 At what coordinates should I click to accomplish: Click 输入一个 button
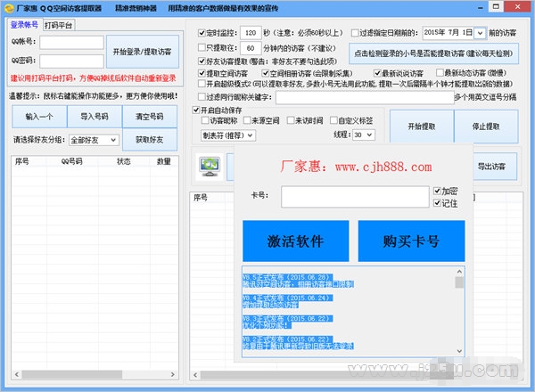[39, 117]
